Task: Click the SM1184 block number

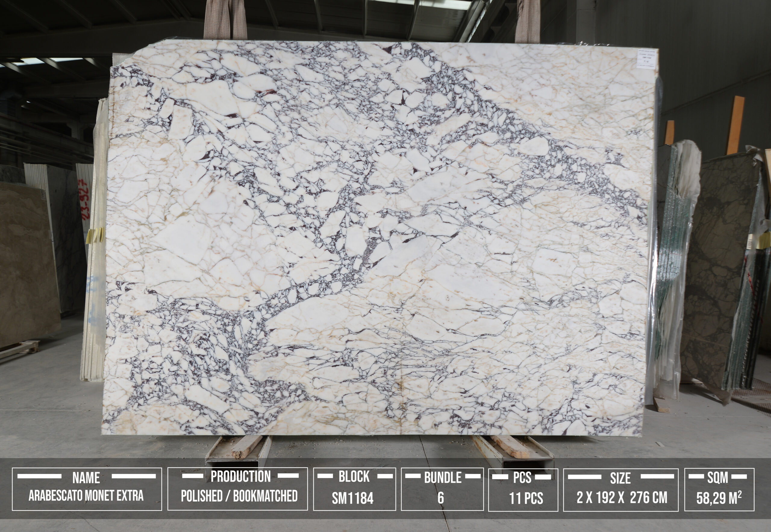Action: point(353,498)
